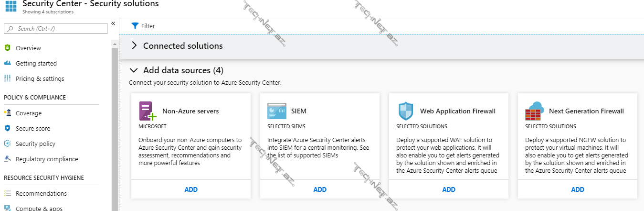Open Security policy in sidebar
644x211 pixels.
click(35, 144)
